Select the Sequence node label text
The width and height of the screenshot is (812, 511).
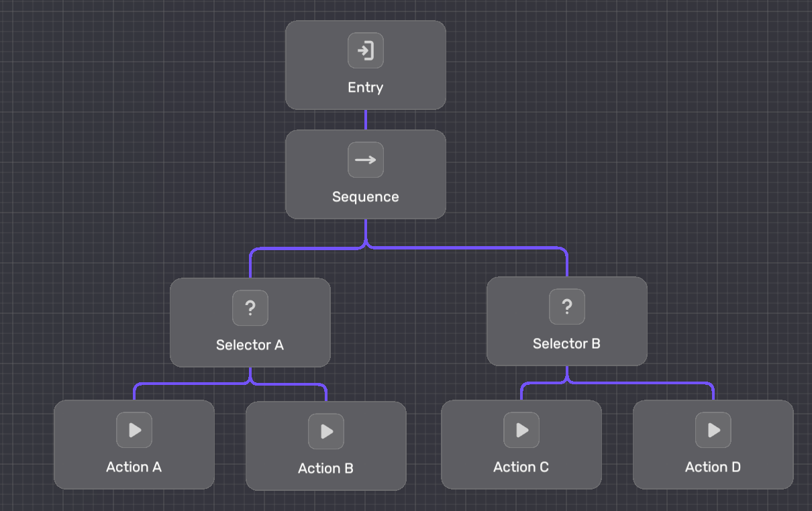(366, 197)
